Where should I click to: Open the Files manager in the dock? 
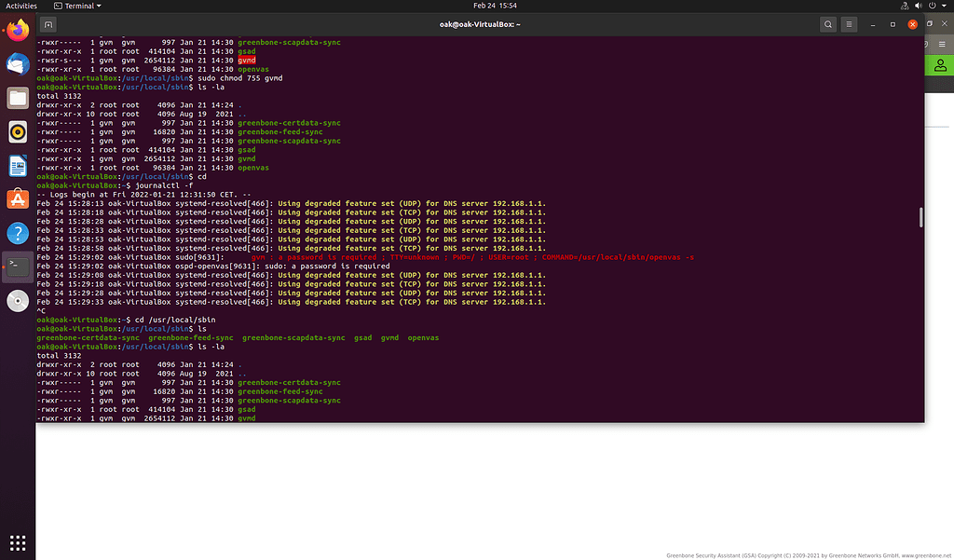(18, 98)
